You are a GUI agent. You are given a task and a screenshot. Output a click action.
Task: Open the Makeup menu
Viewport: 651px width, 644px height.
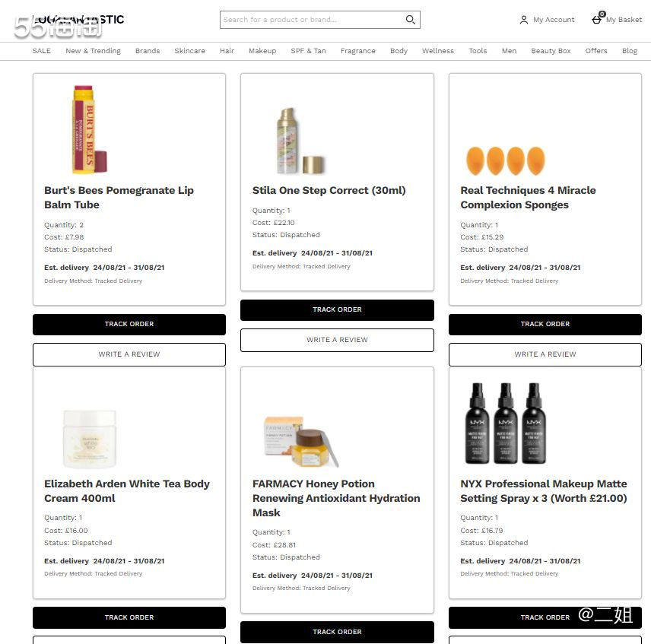click(262, 51)
